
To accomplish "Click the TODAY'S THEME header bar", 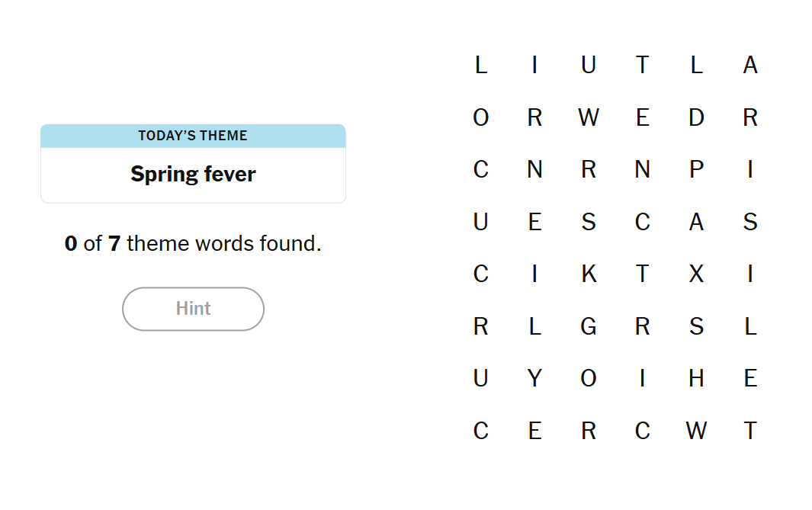I will pos(193,136).
